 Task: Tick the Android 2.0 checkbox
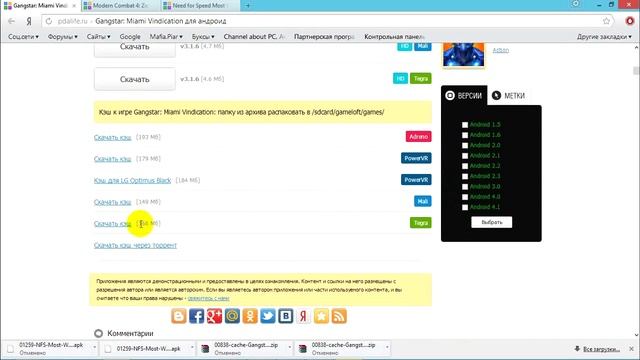(465, 145)
